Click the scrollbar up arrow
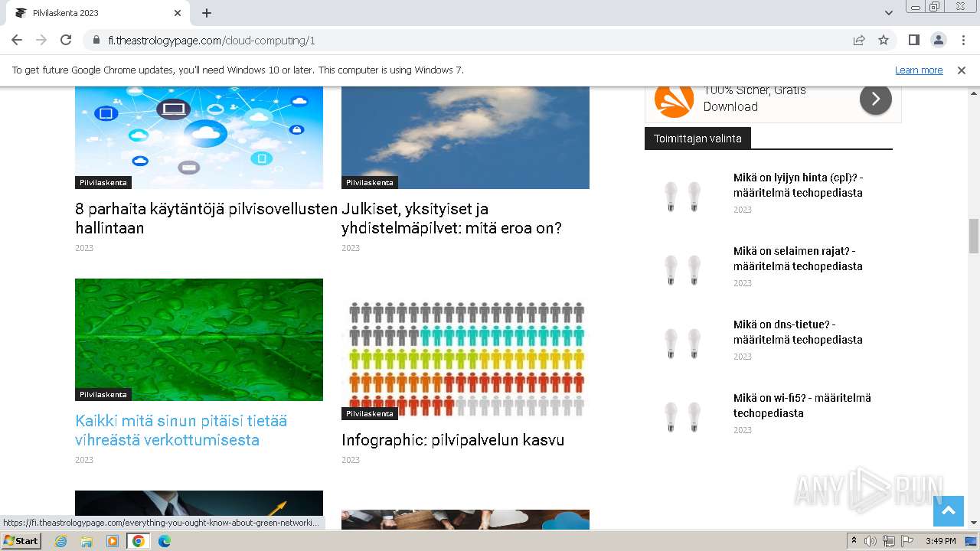This screenshot has width=980, height=551. click(x=974, y=92)
